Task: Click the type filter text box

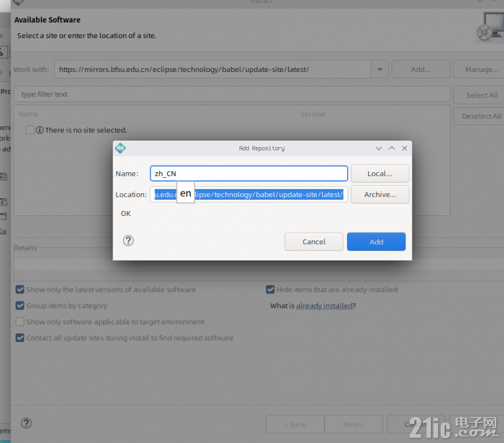Action: click(x=232, y=94)
